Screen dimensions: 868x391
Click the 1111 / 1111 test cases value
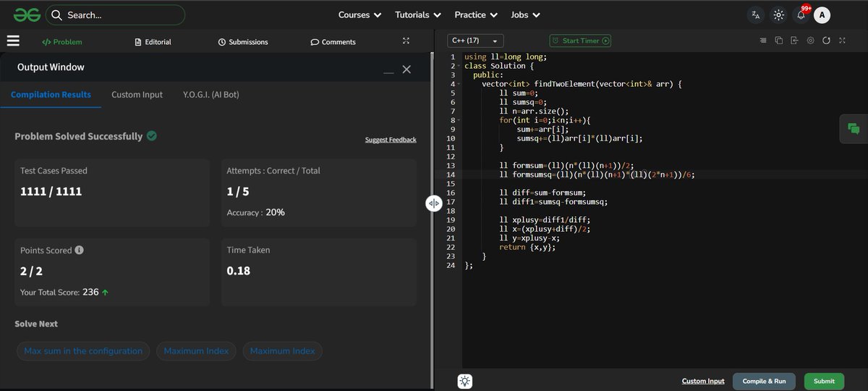(51, 192)
